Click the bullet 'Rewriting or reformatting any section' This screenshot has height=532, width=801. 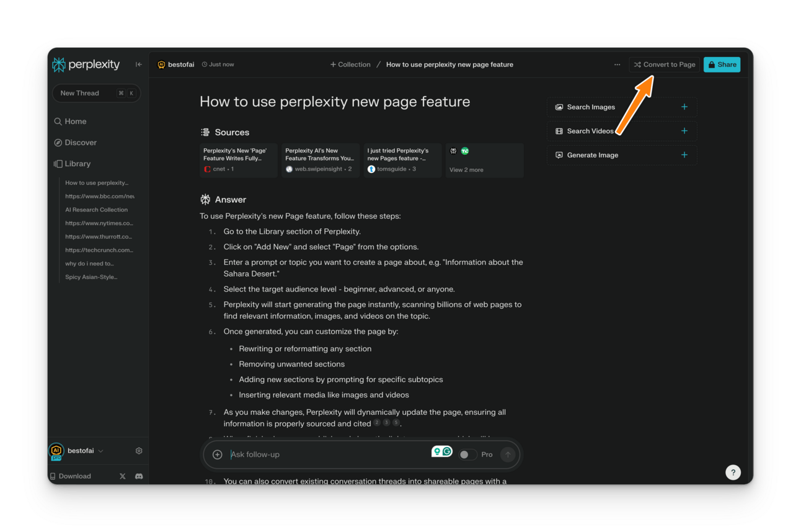[305, 348]
